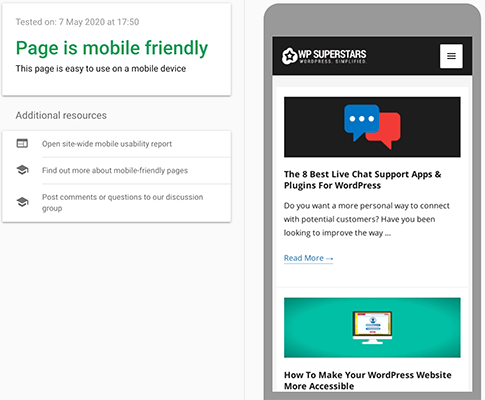Open The 8 Best Live Chat Support Apps article title
Screen dimensions: 485x400
point(362,180)
